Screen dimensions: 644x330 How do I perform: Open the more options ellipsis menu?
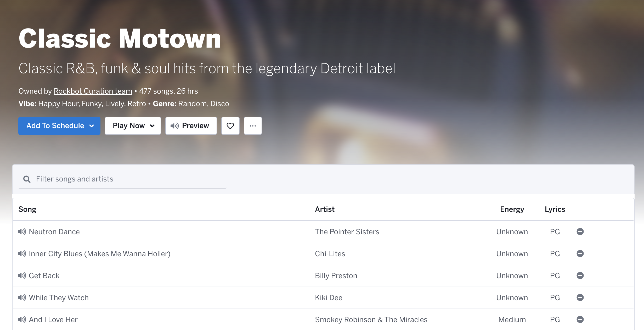pos(253,126)
